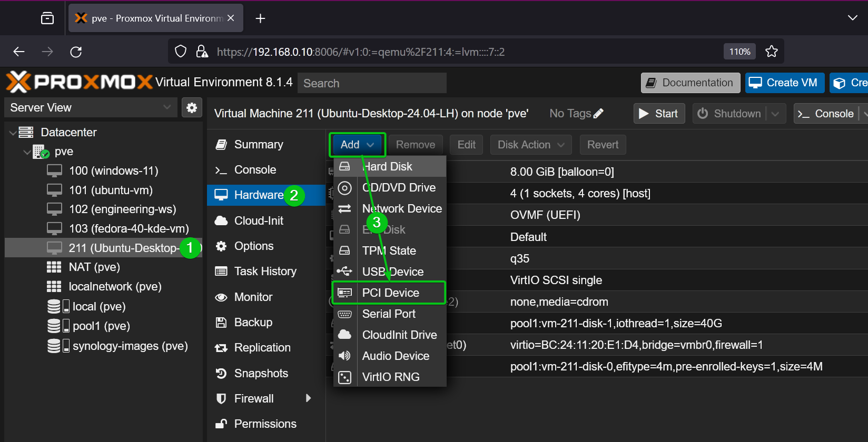Screen dimensions: 868x442
Task: Open the Add hardware dropdown
Action: pyautogui.click(x=358, y=145)
